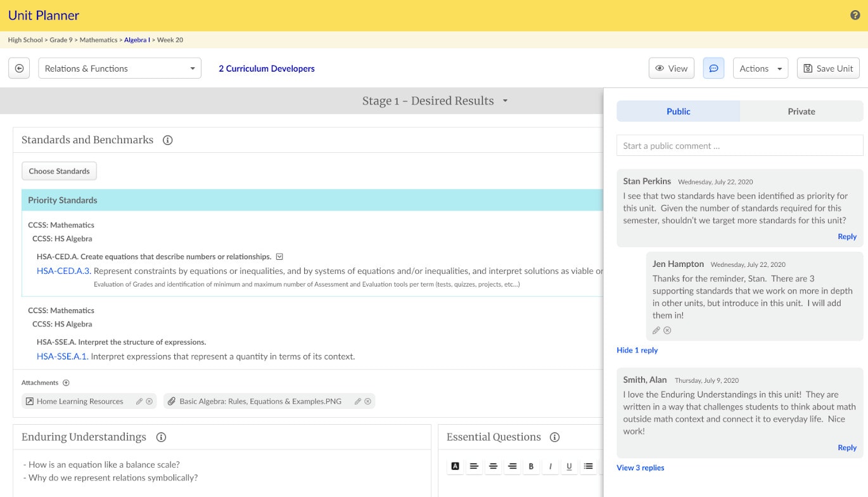
Task: Toggle italic formatting in Essential Questions
Action: pos(550,467)
